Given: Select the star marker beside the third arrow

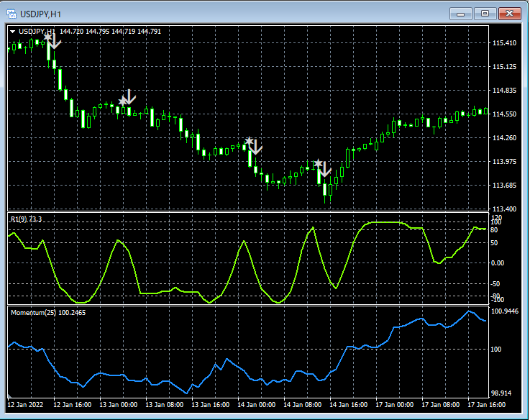Looking at the screenshot, I should [248, 142].
